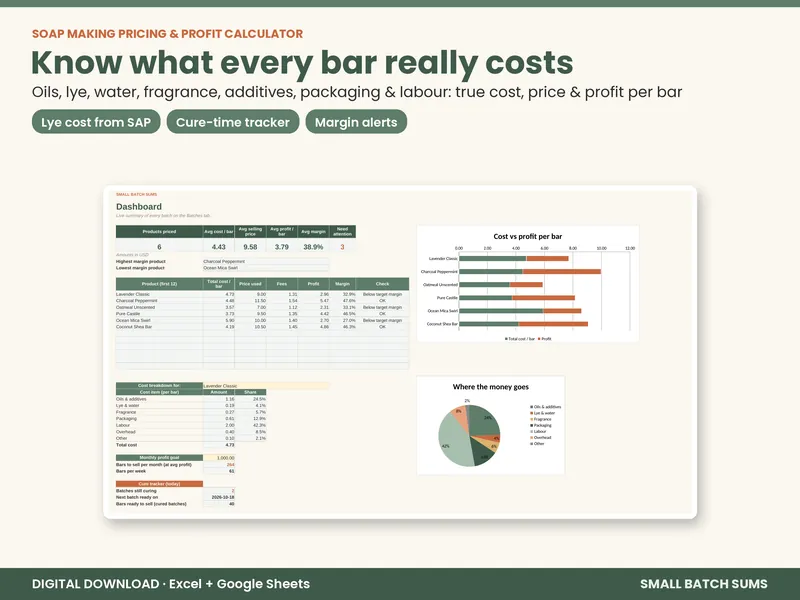Select the 'Avg margin' header cell

tap(313, 232)
